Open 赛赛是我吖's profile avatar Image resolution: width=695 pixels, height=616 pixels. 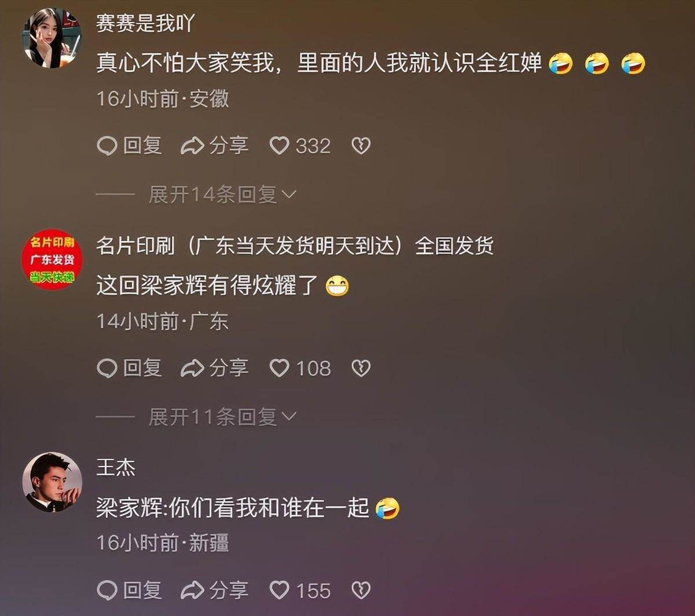coord(52,38)
